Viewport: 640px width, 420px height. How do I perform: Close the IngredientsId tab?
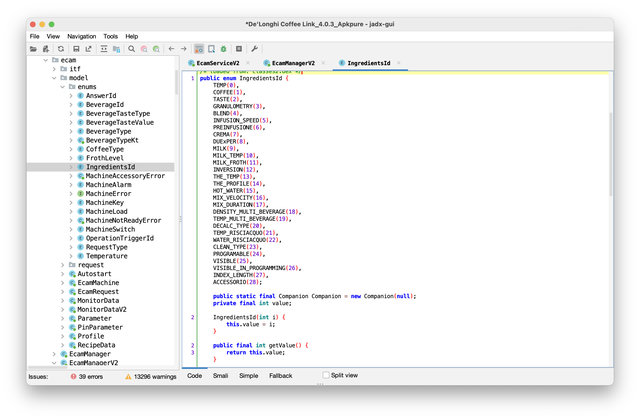pyautogui.click(x=398, y=63)
